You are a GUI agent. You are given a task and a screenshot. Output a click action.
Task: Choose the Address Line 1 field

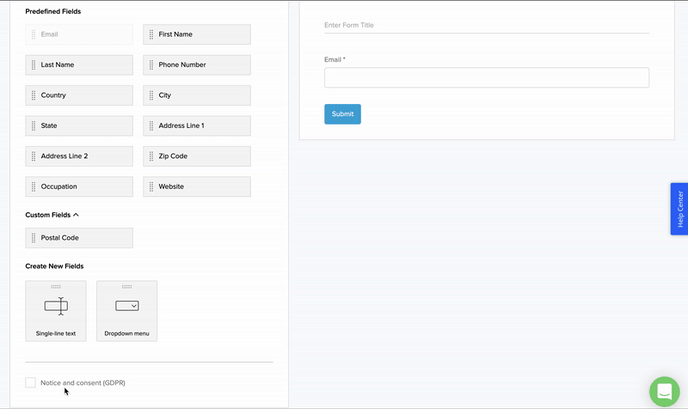pyautogui.click(x=197, y=126)
